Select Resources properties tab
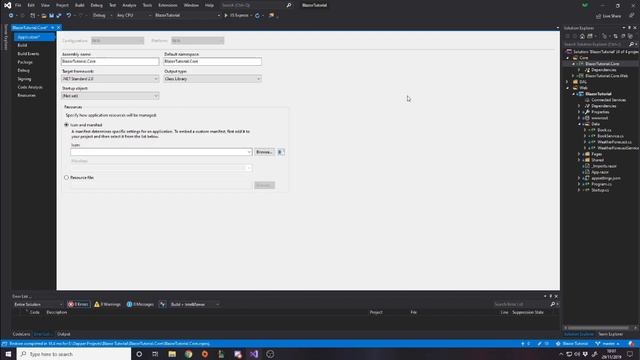 pos(27,96)
